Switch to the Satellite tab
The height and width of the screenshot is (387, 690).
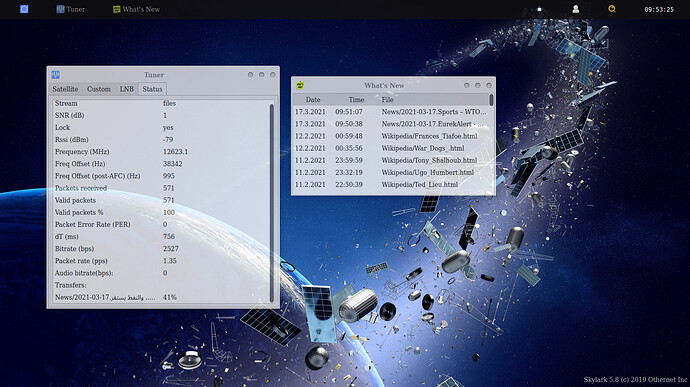click(x=65, y=89)
